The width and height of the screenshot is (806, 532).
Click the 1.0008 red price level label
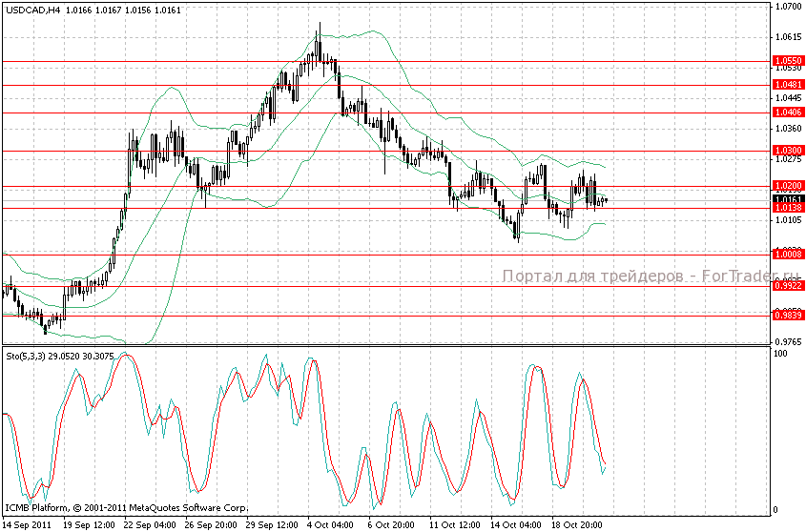pos(788,254)
